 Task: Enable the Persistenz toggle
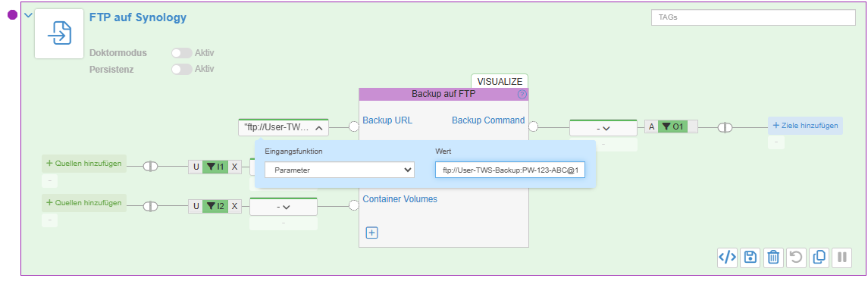coord(182,69)
